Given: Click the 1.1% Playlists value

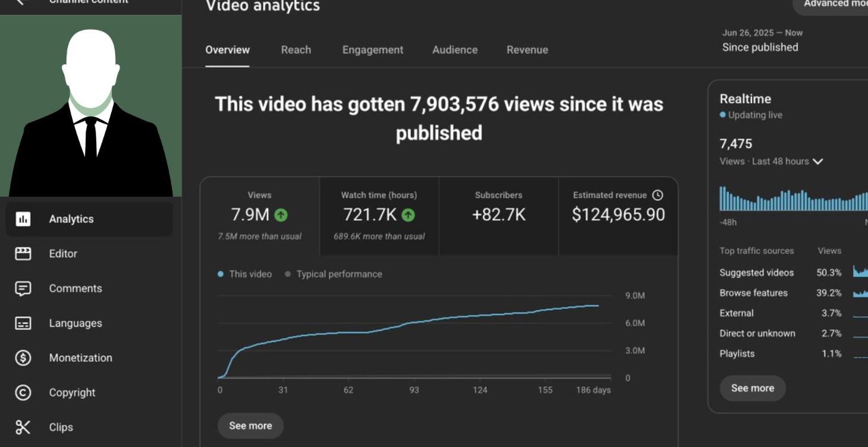Looking at the screenshot, I should point(832,354).
